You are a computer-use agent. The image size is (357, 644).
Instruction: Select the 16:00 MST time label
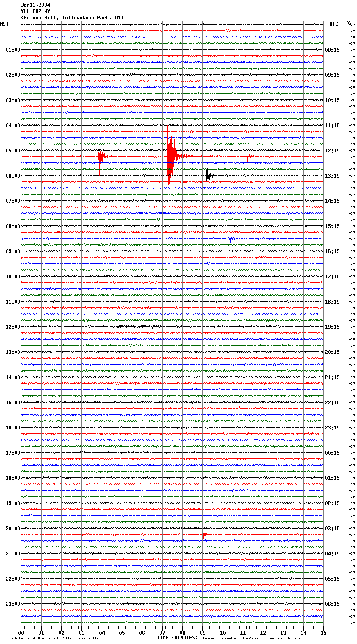point(13,428)
